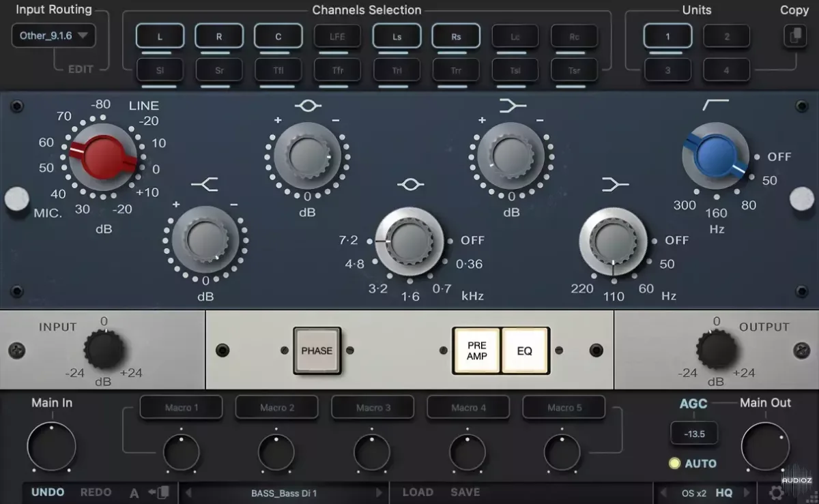Select the Trl channel button
The width and height of the screenshot is (819, 504).
397,70
